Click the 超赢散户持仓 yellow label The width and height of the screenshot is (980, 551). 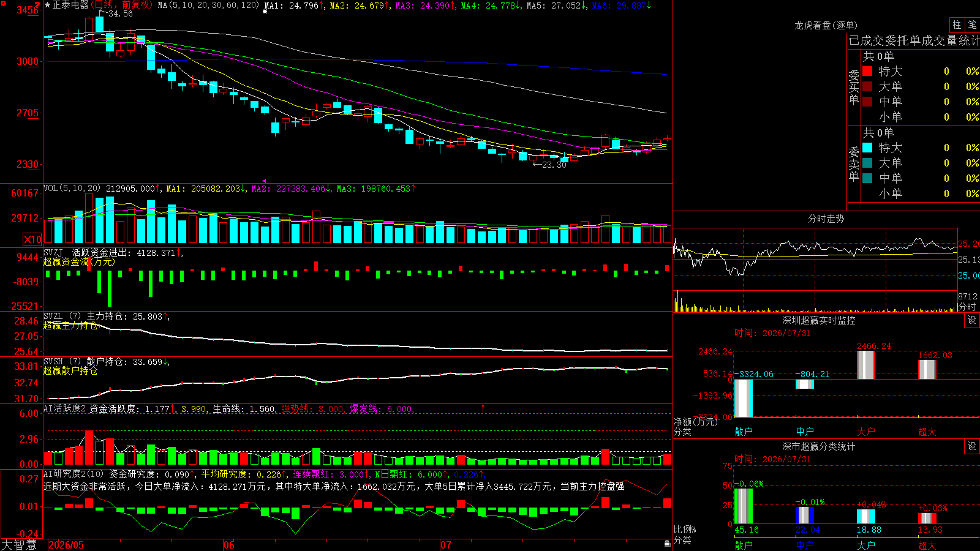pos(70,370)
